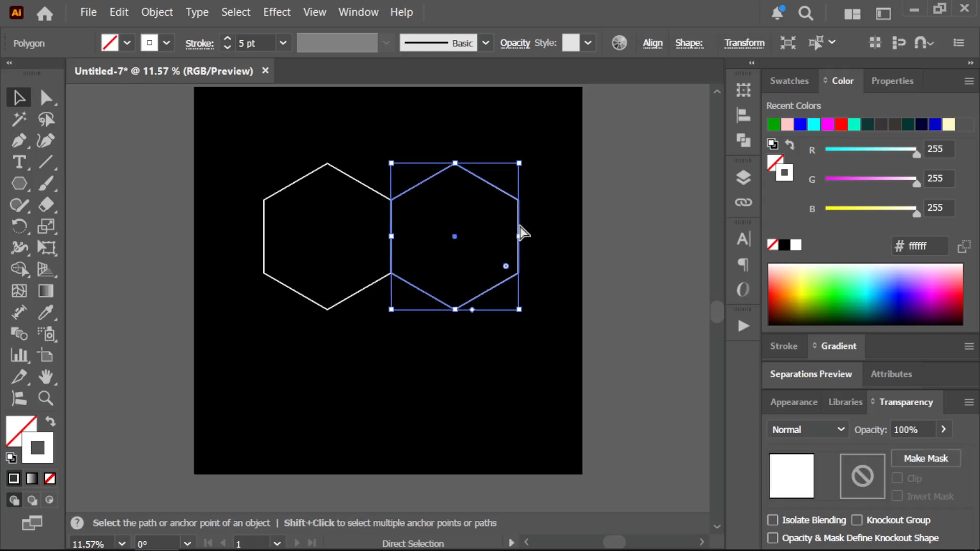The height and width of the screenshot is (551, 980).
Task: Open the Layers panel icon
Action: (743, 178)
